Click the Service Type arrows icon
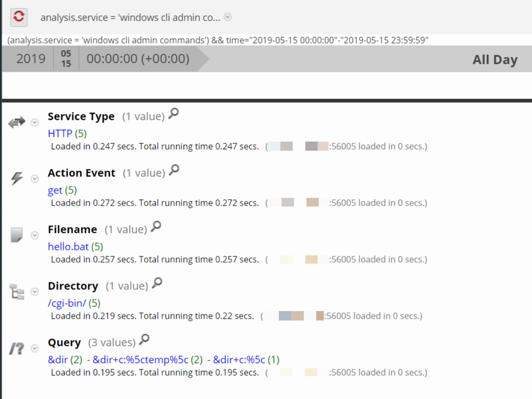This screenshot has height=399, width=532. [17, 122]
